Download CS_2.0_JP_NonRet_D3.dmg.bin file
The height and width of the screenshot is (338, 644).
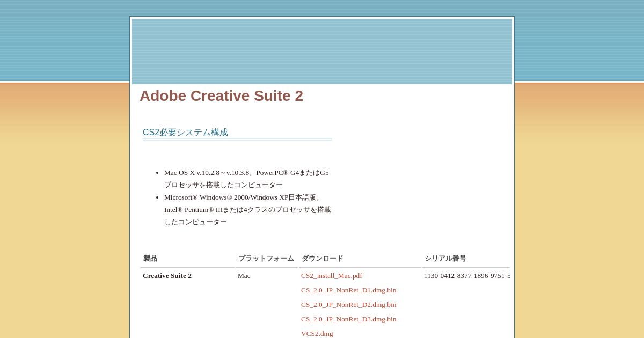[x=348, y=319]
